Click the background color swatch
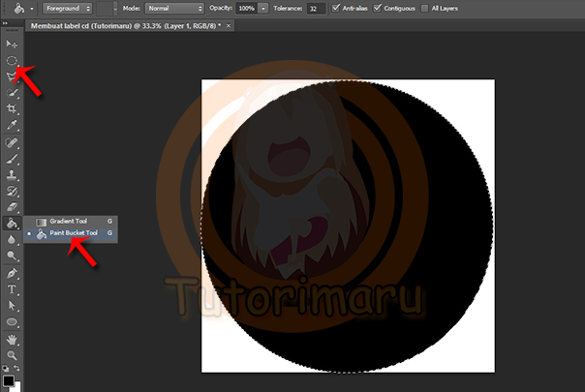 pyautogui.click(x=17, y=386)
